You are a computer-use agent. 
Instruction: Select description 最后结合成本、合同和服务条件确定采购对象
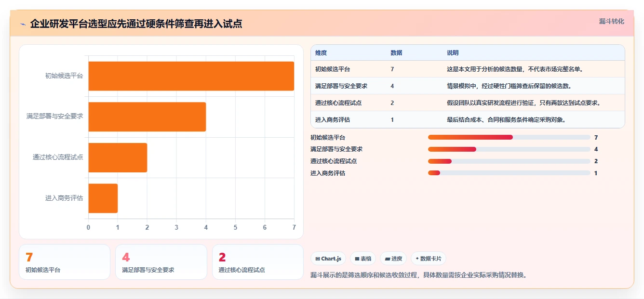click(x=506, y=120)
